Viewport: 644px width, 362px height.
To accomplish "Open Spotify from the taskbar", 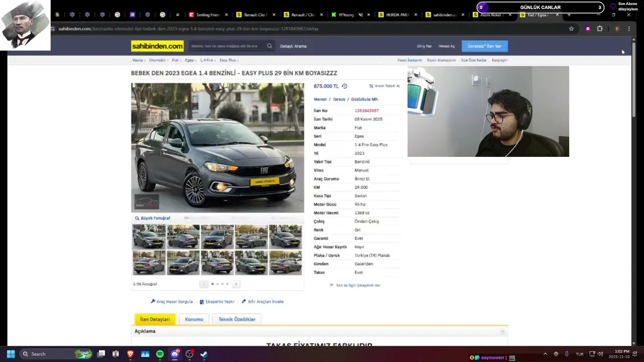I will point(160,354).
